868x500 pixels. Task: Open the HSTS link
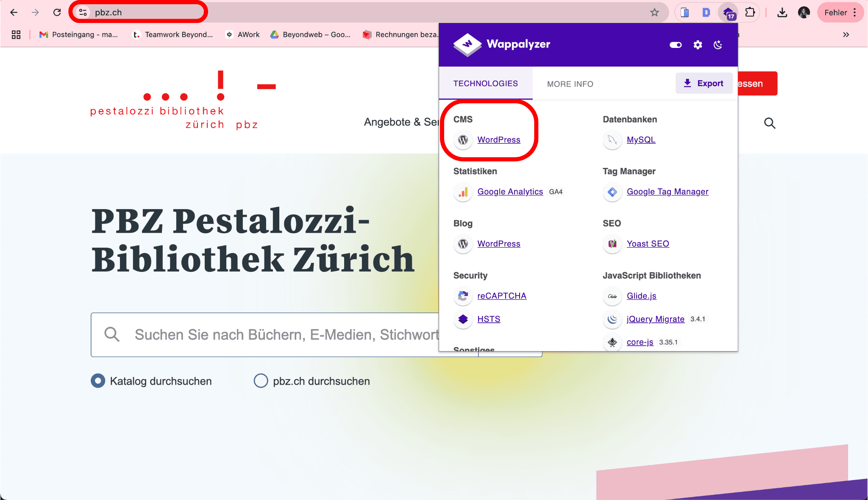489,319
